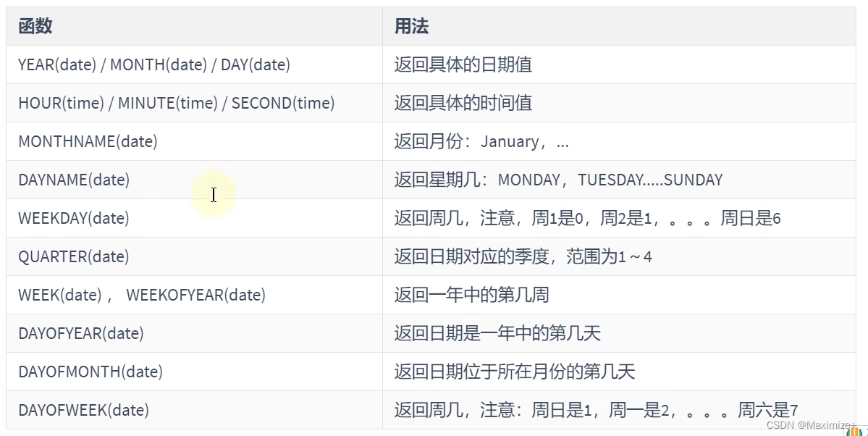
Task: Click the 返回具体的日期值 usage cell
Action: tap(619, 64)
